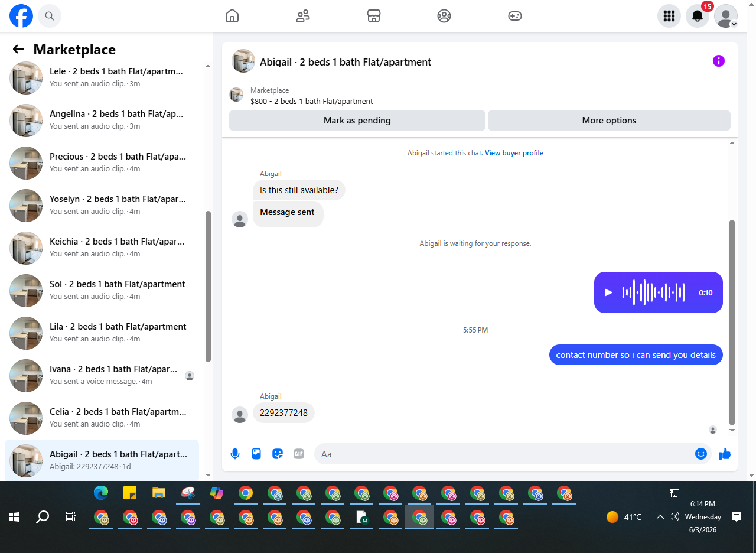Open the Friends icon in top navigation
The width and height of the screenshot is (756, 553).
click(x=303, y=16)
